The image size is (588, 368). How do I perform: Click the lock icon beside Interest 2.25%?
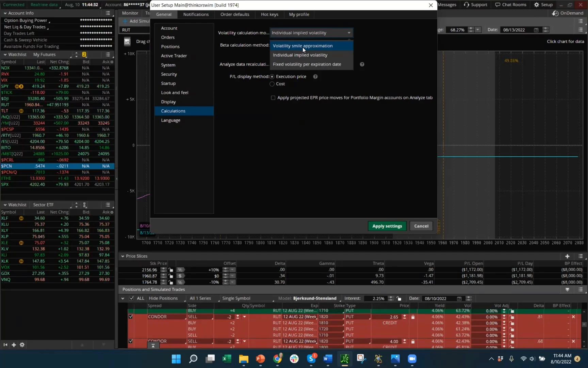[x=399, y=298]
